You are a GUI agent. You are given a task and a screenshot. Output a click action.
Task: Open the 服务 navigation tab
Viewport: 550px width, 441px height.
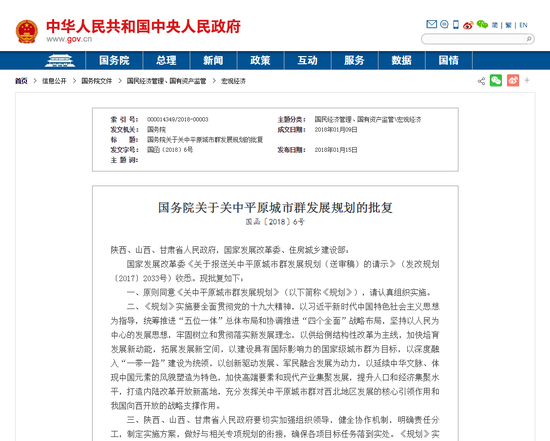coord(355,60)
